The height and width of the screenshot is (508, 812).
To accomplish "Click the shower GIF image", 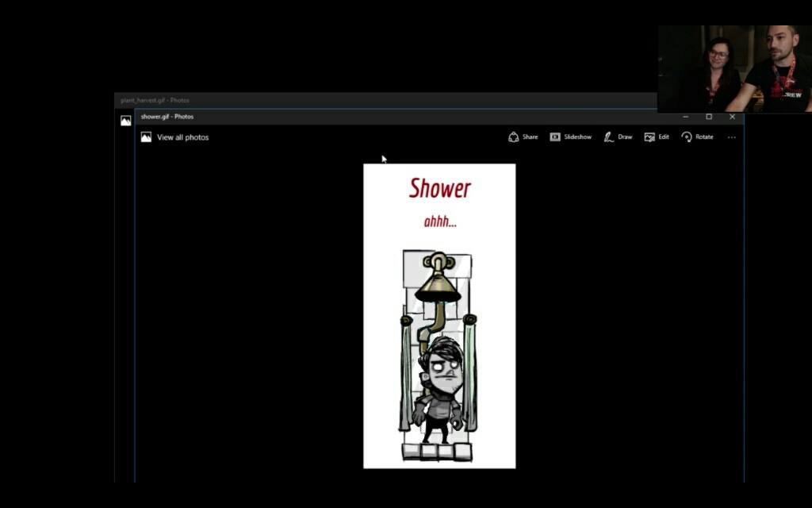I will [439, 316].
